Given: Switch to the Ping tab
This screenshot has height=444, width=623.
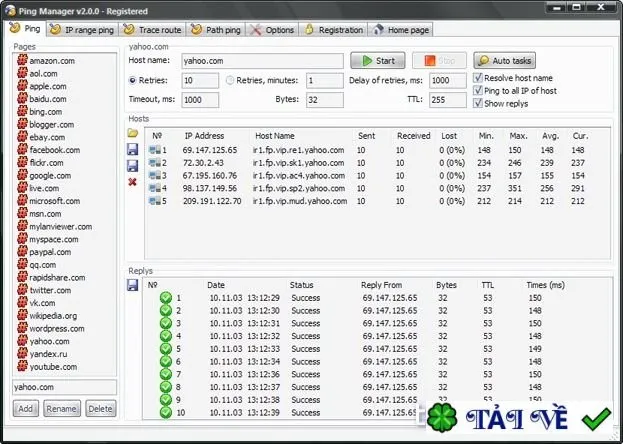Looking at the screenshot, I should (x=25, y=29).
